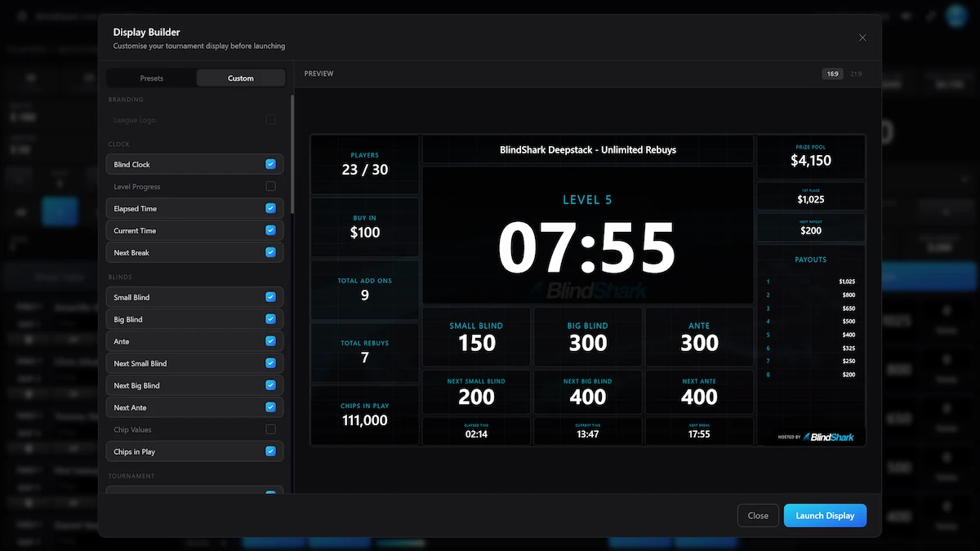Click the $400 fifth place payout

tap(849, 335)
